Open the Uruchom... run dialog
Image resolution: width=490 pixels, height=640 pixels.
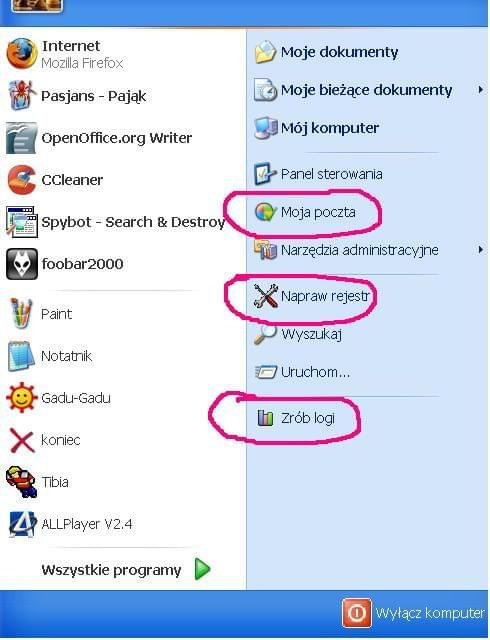click(x=302, y=372)
